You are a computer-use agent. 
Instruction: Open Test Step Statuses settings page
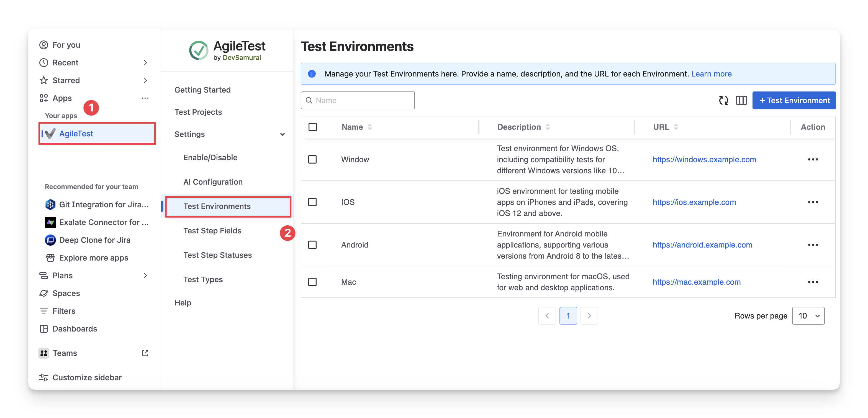pos(217,255)
